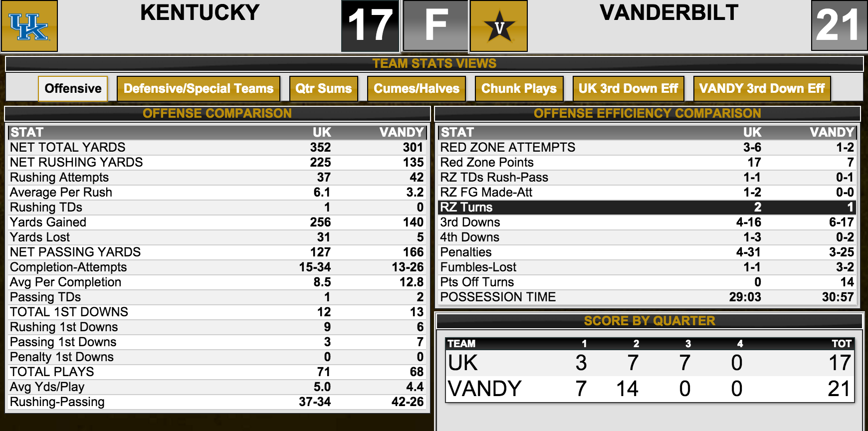Viewport: 868px width, 431px height.
Task: Open the Chunk Plays view
Action: click(x=519, y=89)
